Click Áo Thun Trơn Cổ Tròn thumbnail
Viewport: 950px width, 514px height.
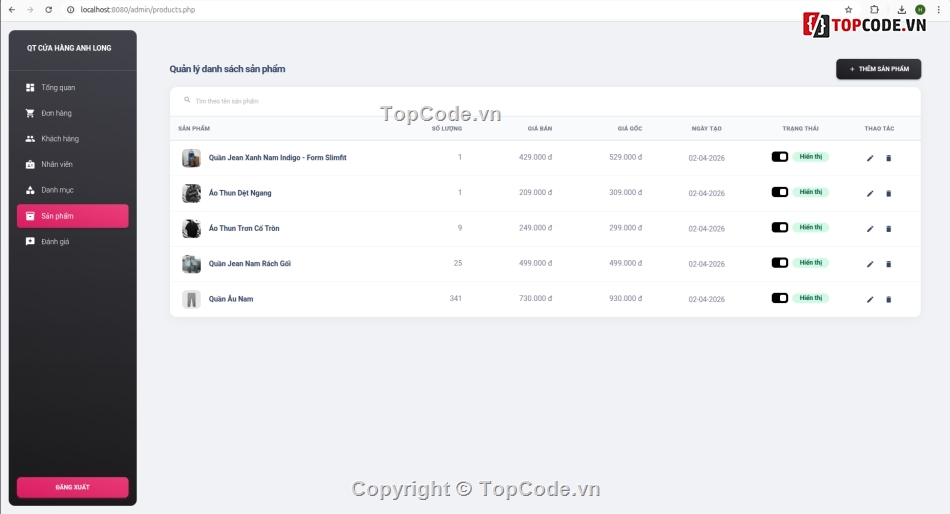191,229
